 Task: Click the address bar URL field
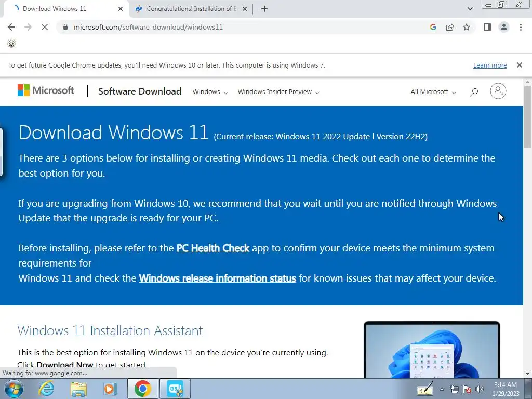point(241,27)
